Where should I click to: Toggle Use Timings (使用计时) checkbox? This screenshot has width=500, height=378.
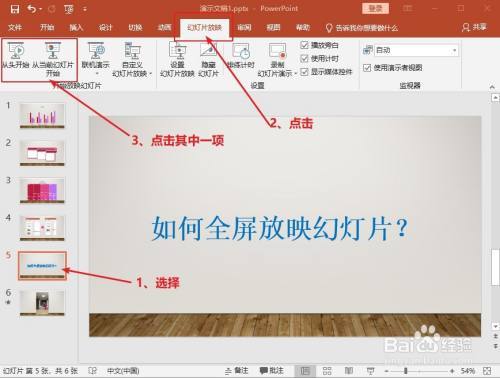click(304, 58)
